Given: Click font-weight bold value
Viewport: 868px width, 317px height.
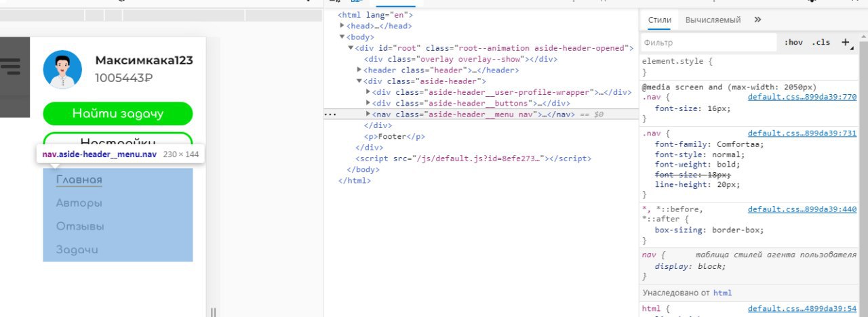Looking at the screenshot, I should pyautogui.click(x=720, y=164).
